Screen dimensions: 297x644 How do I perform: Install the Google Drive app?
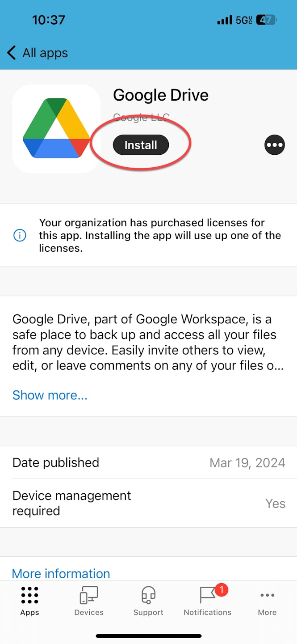click(x=141, y=145)
